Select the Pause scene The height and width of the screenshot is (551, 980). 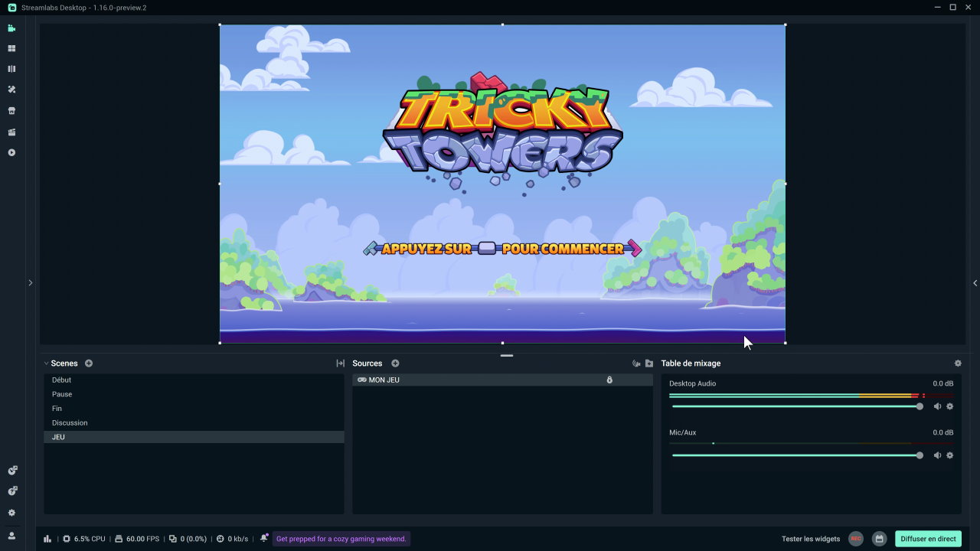click(x=194, y=394)
